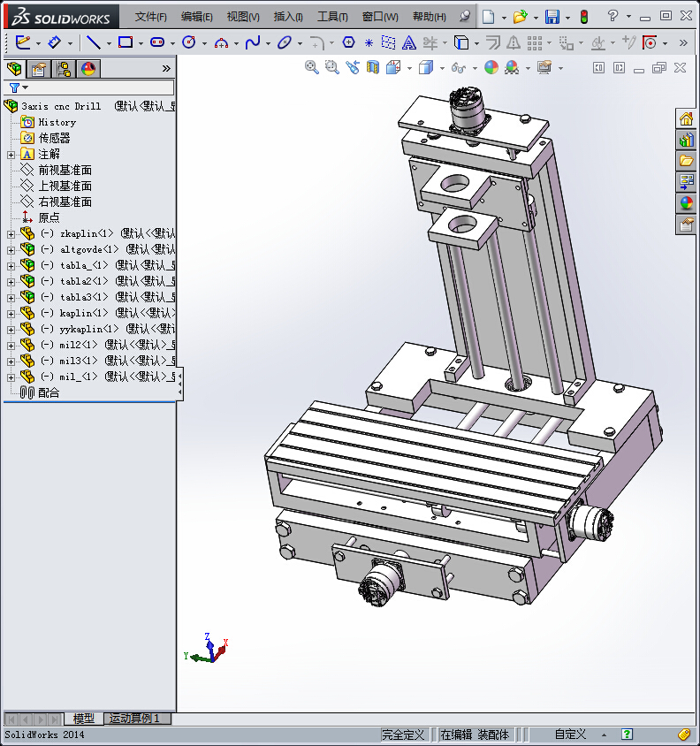Select the 配合 mates folder
This screenshot has width=700, height=746.
coord(49,392)
